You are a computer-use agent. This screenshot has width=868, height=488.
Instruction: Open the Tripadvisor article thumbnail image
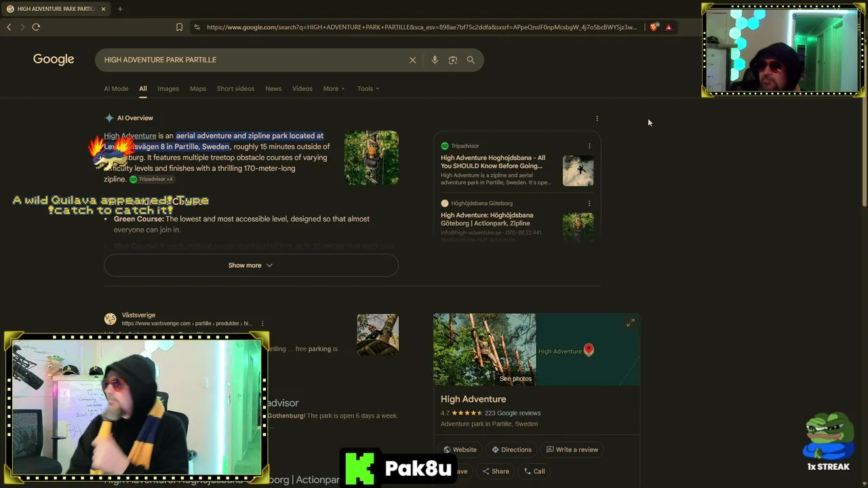(x=578, y=170)
